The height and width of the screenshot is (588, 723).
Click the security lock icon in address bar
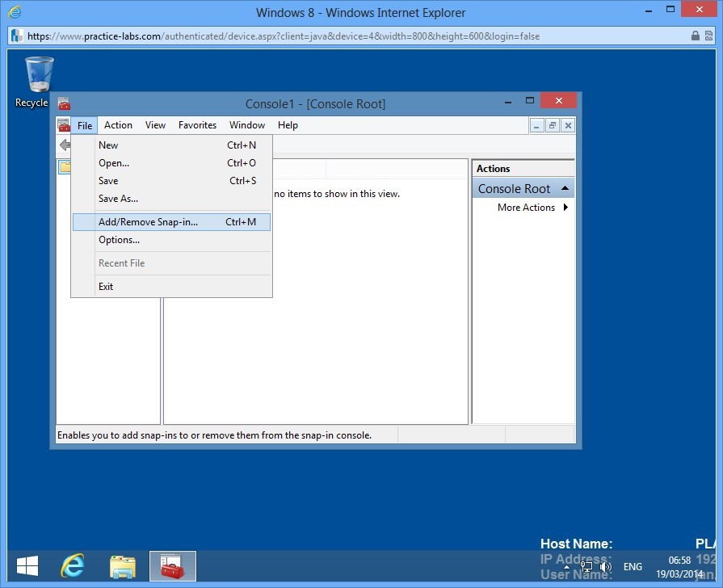point(696,36)
